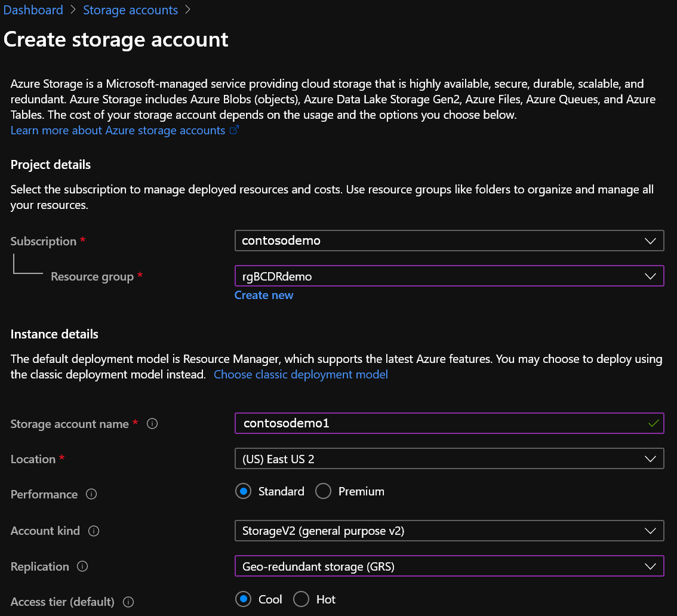677x616 pixels.
Task: Navigate to Dashboard via breadcrumb
Action: coord(33,10)
